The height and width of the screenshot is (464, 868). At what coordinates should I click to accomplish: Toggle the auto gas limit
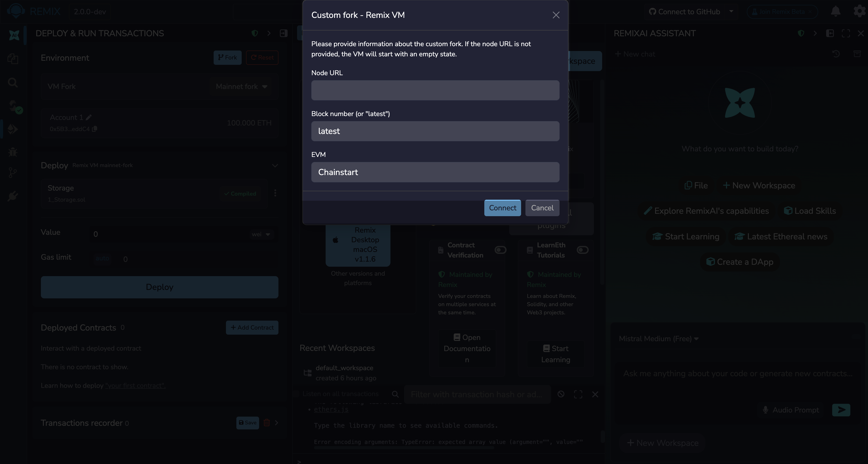102,259
